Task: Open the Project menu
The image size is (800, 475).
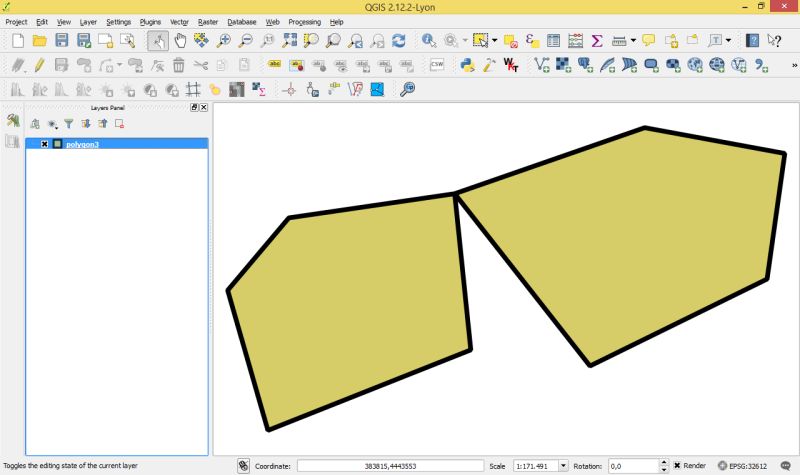Action: point(16,22)
